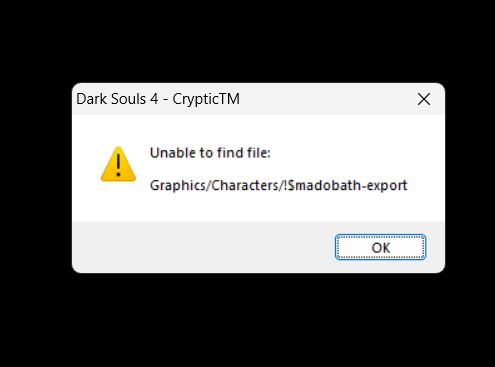This screenshot has width=495, height=367.
Task: Click the yellow warning triangle icon
Action: pos(118,164)
